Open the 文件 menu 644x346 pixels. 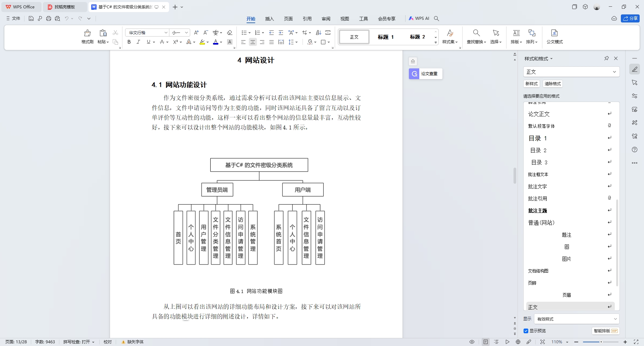(x=13, y=18)
